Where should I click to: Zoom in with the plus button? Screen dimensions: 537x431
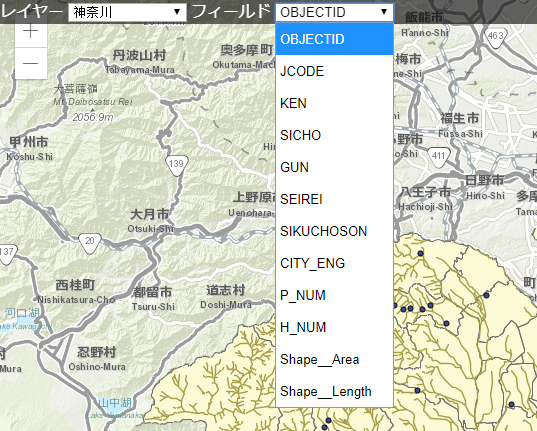tap(31, 31)
